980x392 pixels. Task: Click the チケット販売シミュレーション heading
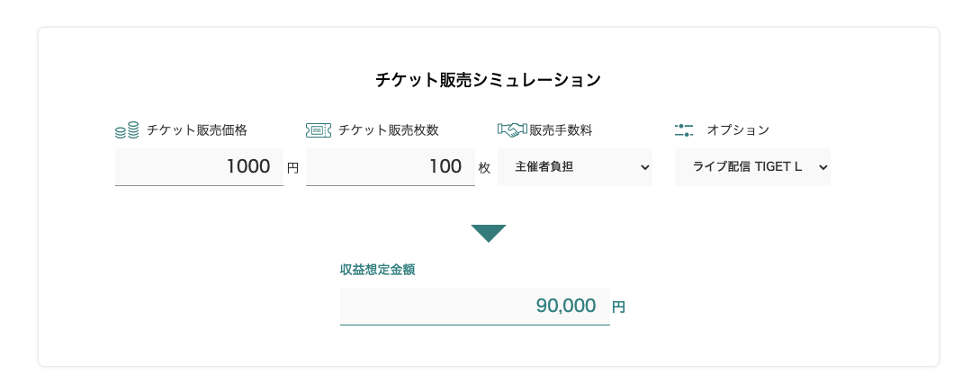(x=488, y=80)
